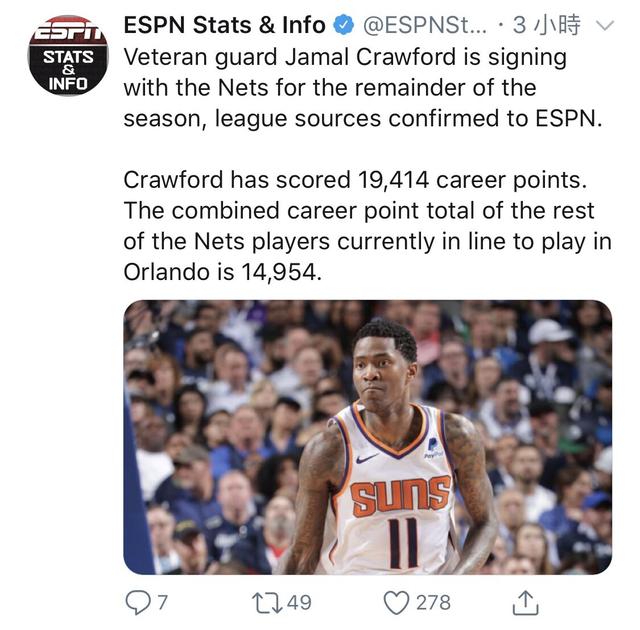Click the 3 小時 timestamp
This screenshot has height=630, width=640.
[x=547, y=25]
